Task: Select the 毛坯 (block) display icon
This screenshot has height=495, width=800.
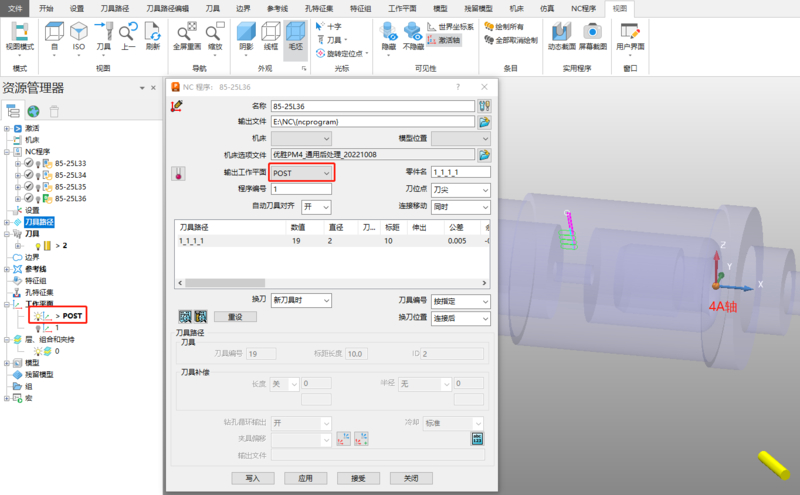Action: click(x=295, y=33)
